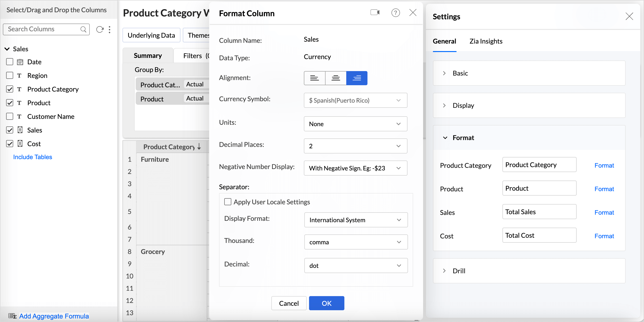Open help question mark icon
Viewport: 644px width, 322px height.
tap(395, 12)
